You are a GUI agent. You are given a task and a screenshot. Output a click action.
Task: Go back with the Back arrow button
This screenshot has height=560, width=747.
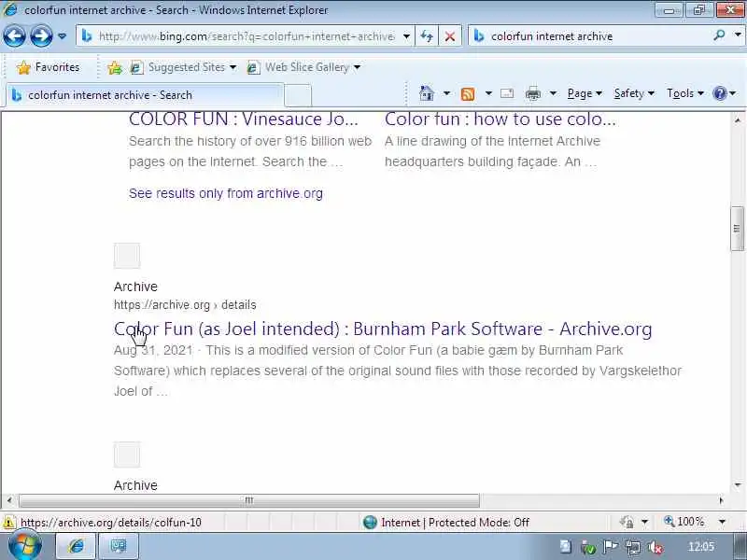coord(14,36)
